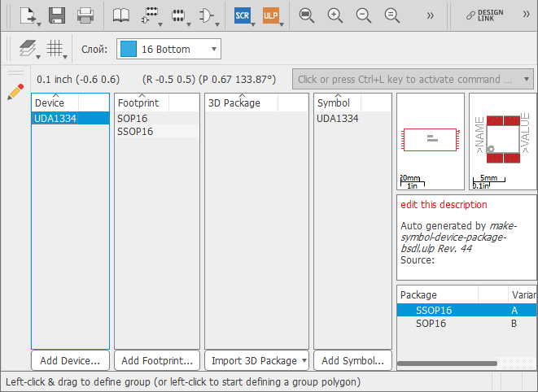Select SSOP16 row in Package table
The width and height of the screenshot is (538, 392).
467,310
